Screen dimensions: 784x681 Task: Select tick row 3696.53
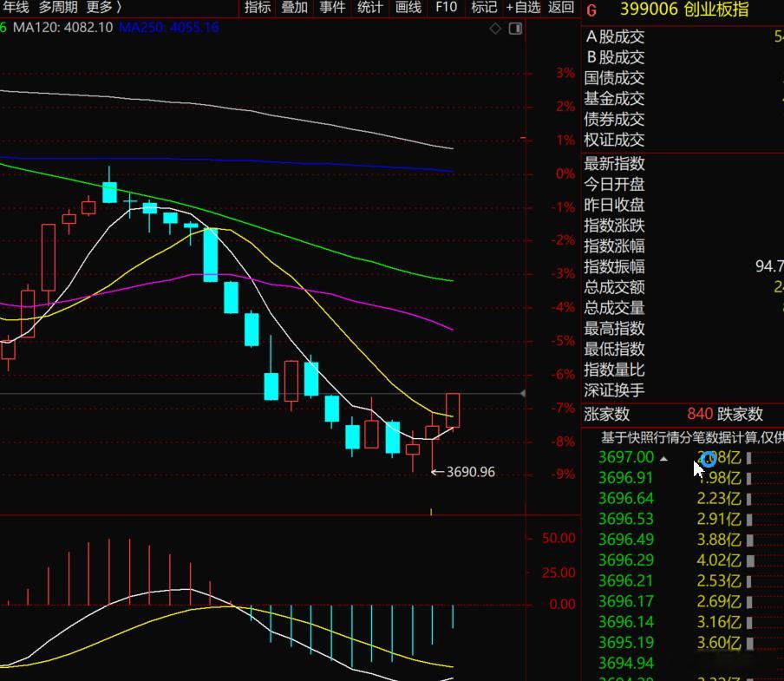683,519
